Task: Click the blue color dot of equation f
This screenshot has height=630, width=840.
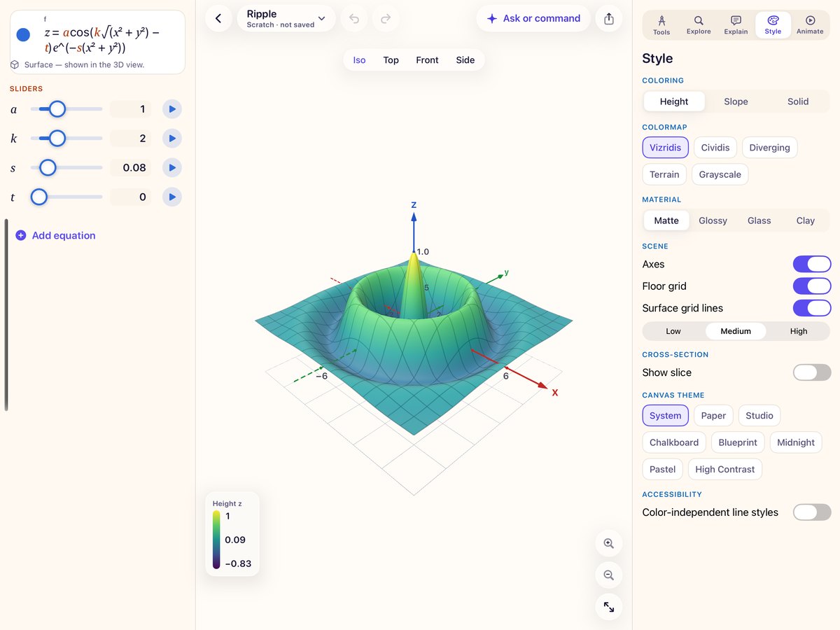Action: pos(23,34)
